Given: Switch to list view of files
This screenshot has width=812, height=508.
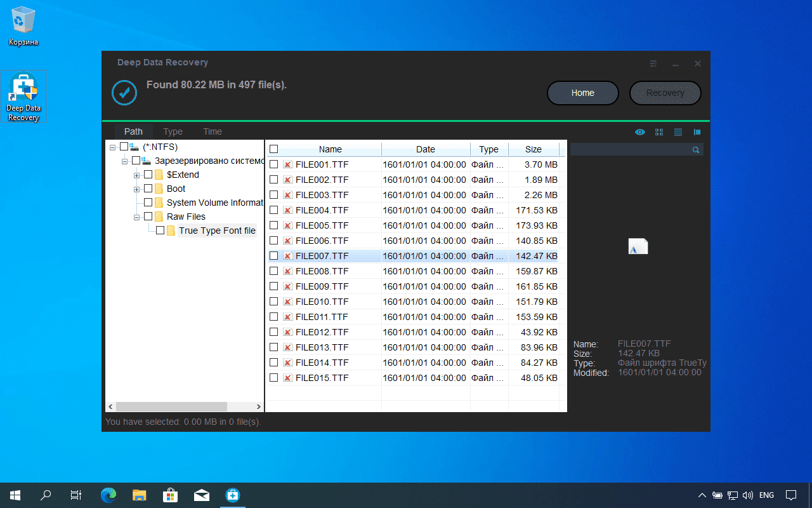Looking at the screenshot, I should (678, 132).
